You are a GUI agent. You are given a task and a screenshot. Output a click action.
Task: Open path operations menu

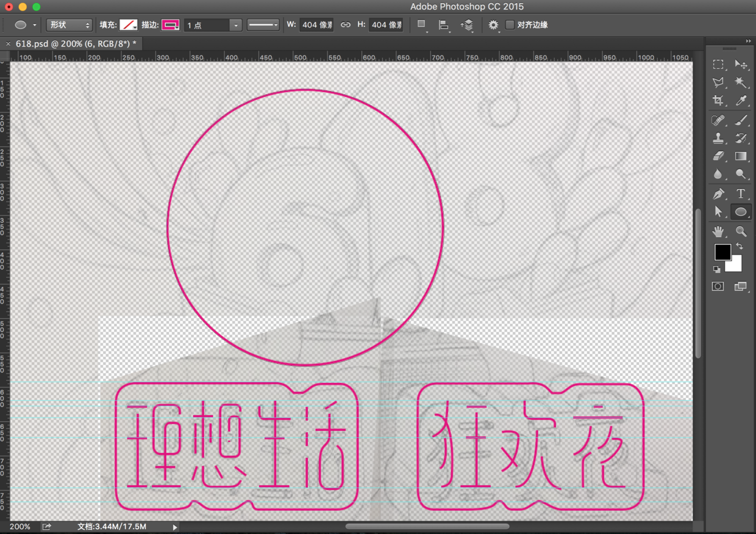point(421,25)
